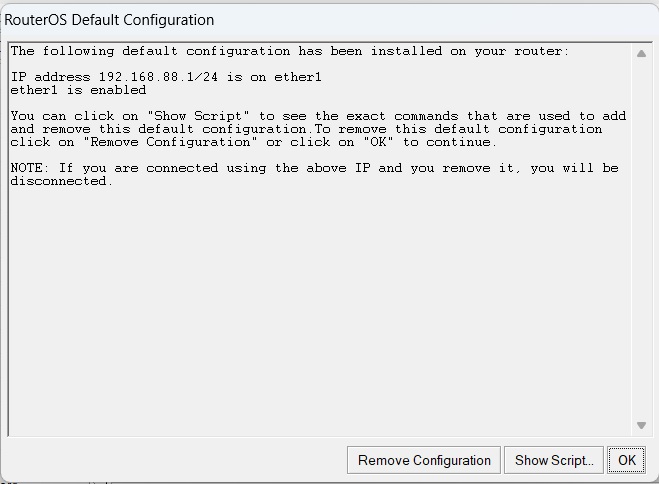Click the words "The following default" at the top
Viewport: 659px width, 484px height.
pos(94,51)
